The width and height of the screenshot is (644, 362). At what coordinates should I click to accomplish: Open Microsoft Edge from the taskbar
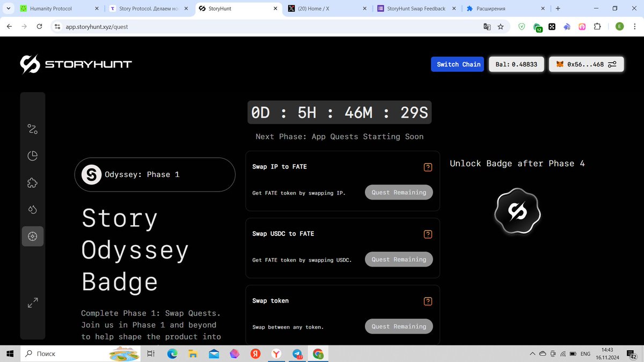[172, 354]
